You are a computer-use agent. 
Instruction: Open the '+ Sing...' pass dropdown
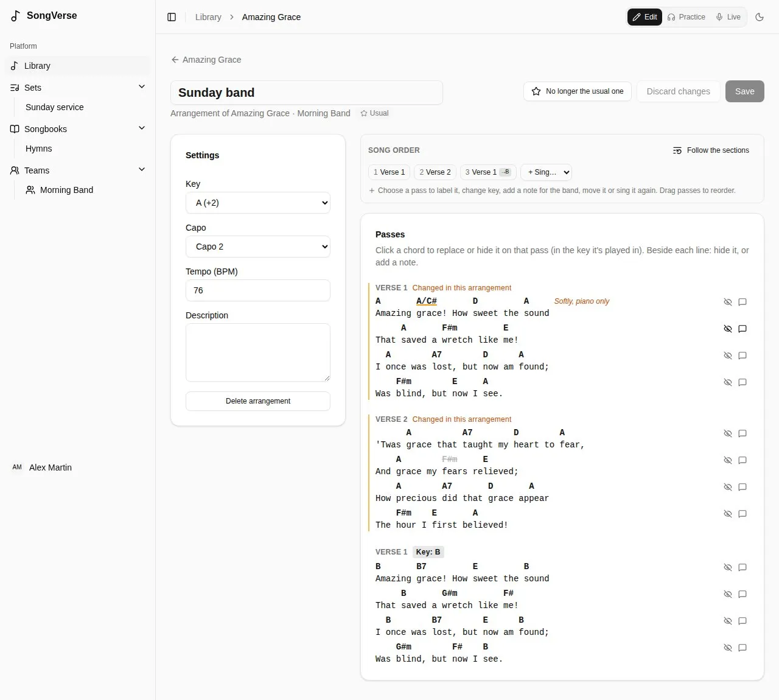click(x=546, y=172)
